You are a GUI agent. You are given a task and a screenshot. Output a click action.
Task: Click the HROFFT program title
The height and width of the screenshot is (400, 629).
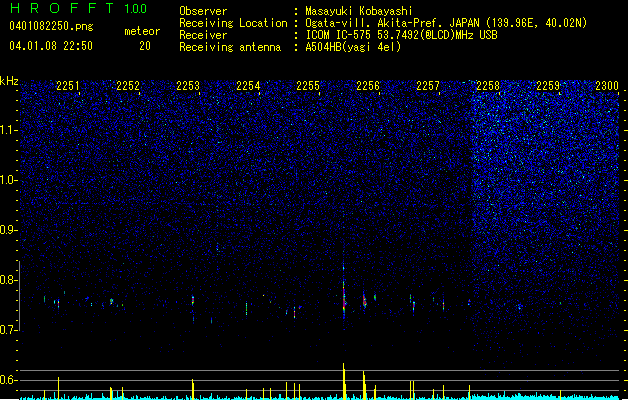62,8
